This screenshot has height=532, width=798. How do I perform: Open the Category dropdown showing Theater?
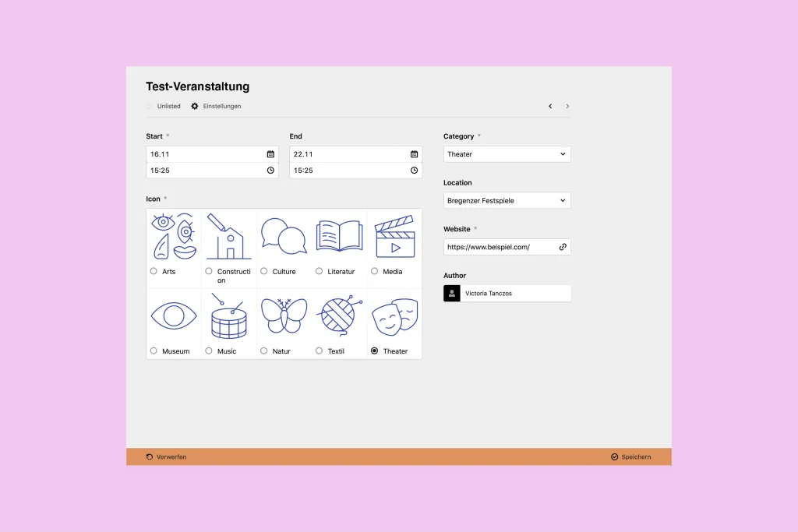(507, 154)
